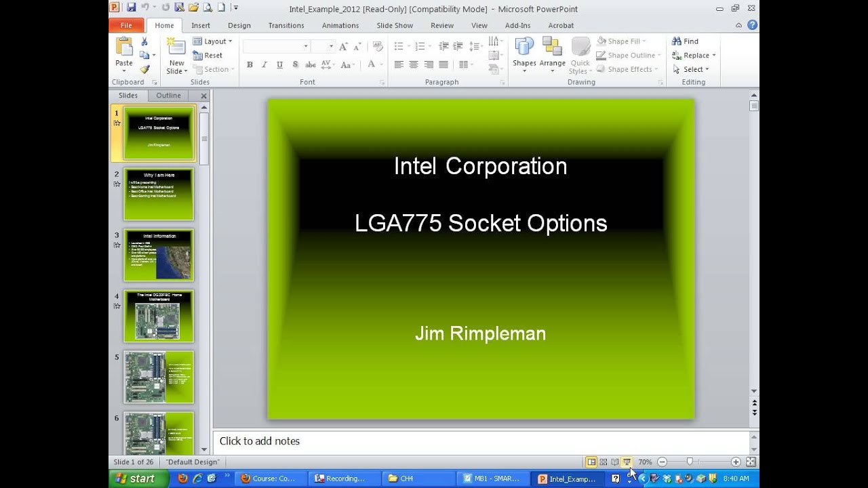Click zoom out minus button

point(662,462)
